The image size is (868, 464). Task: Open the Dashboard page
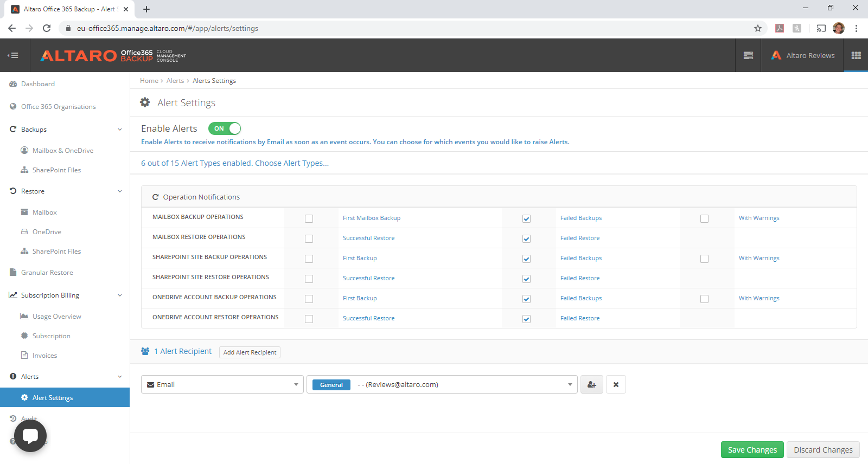[x=38, y=84]
